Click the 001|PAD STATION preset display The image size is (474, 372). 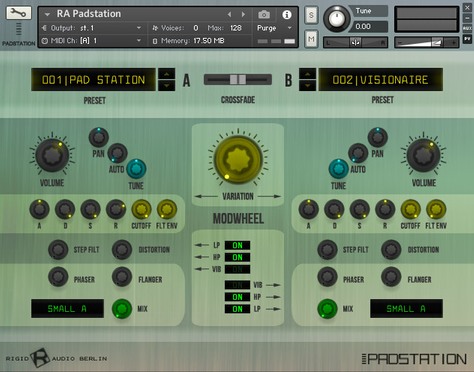point(93,80)
